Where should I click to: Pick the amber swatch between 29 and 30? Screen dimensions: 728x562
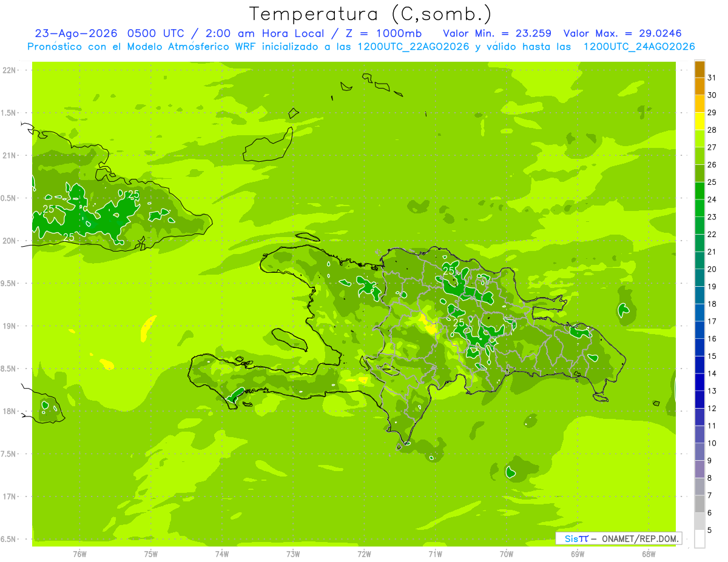pyautogui.click(x=699, y=104)
